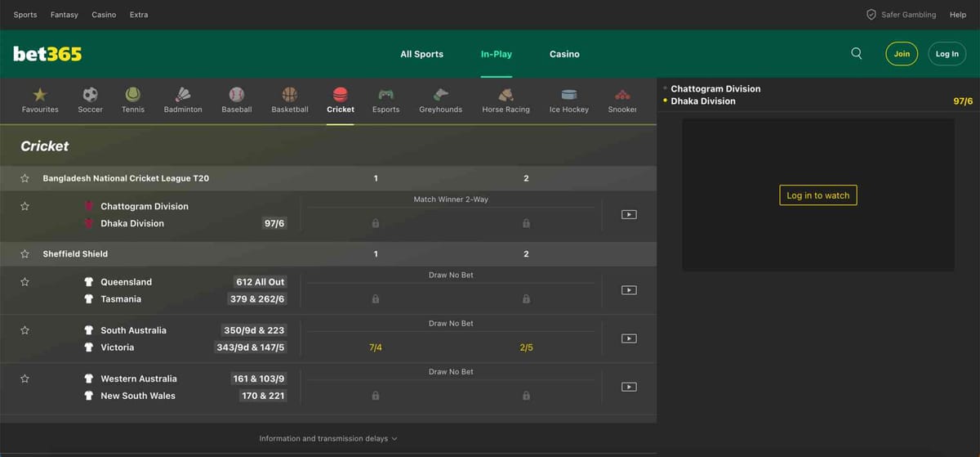Screen dimensions: 980x457
Task: Open the Extra top menu
Action: [139, 15]
